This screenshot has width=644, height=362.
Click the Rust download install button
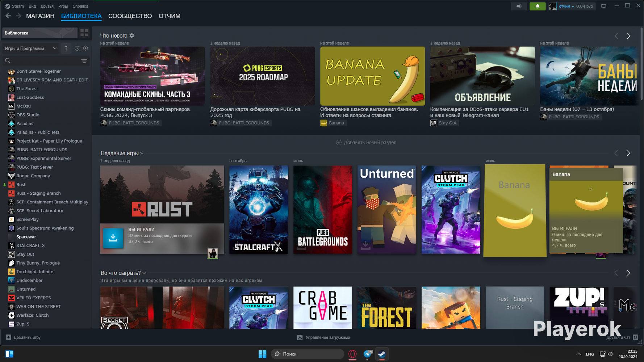click(x=113, y=238)
